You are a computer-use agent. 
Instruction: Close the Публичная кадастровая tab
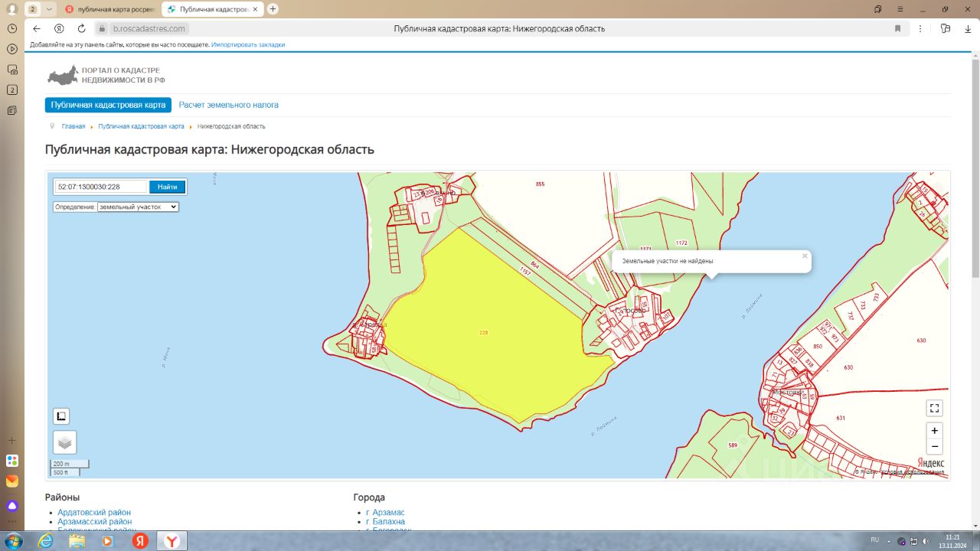point(255,9)
